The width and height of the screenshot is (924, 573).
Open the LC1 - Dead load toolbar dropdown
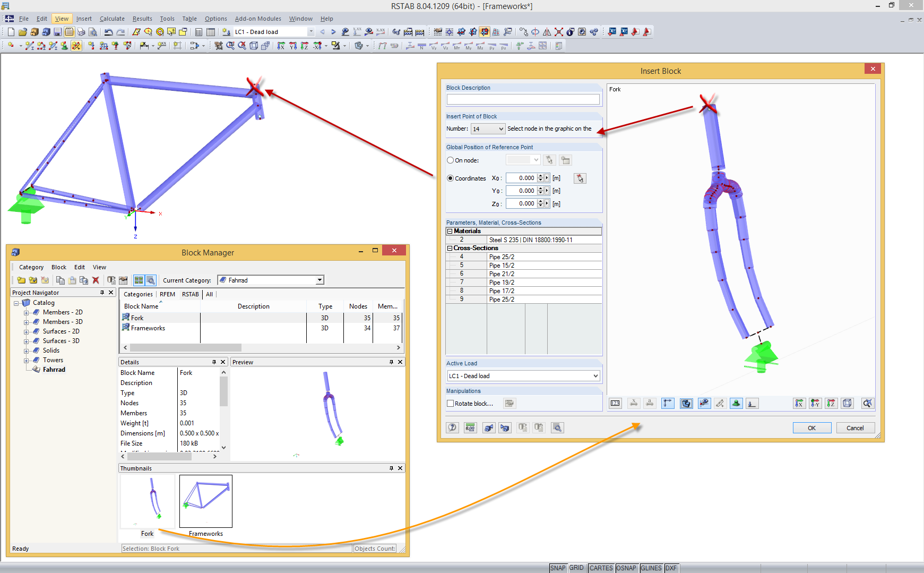(310, 32)
